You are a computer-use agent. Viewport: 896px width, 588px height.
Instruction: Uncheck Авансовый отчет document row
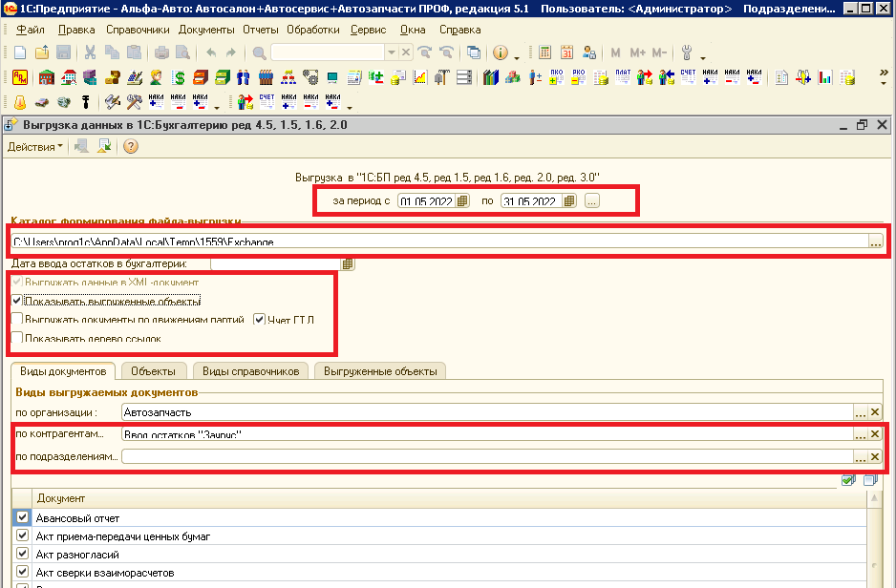tap(22, 517)
